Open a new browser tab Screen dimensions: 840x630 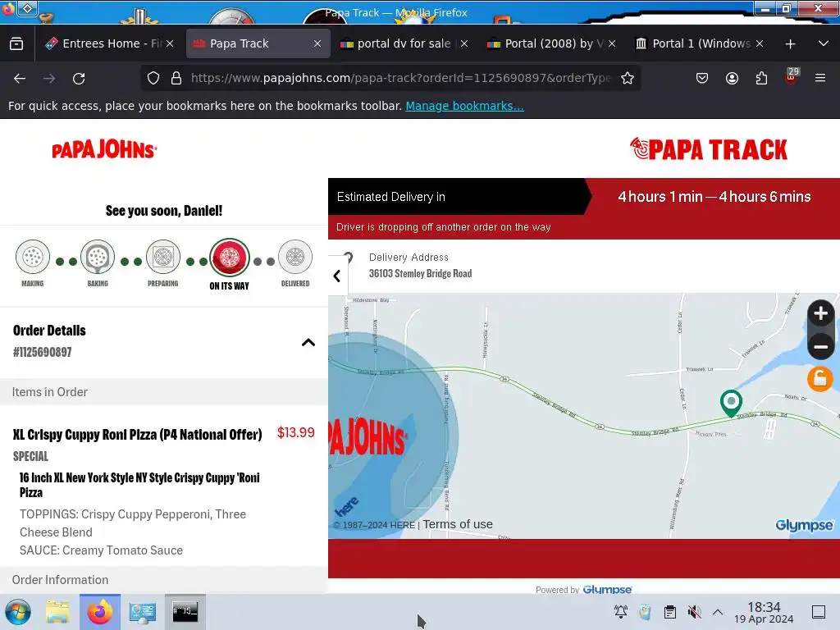790,44
